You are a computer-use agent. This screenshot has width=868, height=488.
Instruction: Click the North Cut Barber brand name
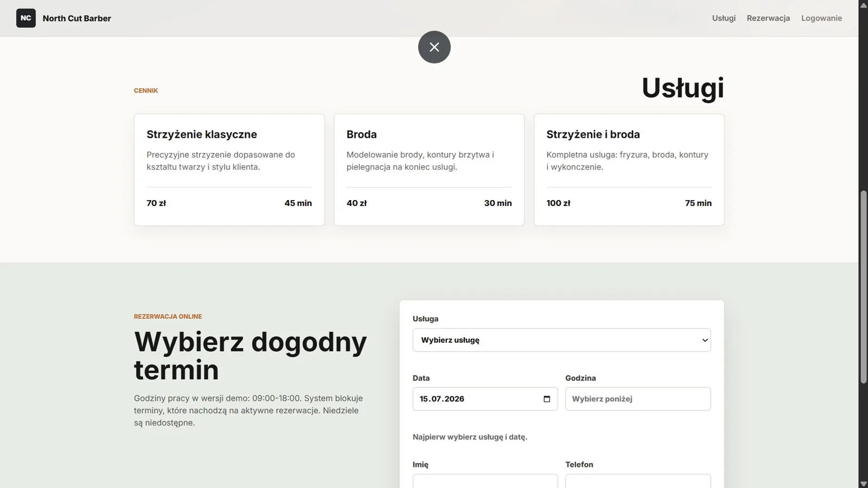coord(77,18)
